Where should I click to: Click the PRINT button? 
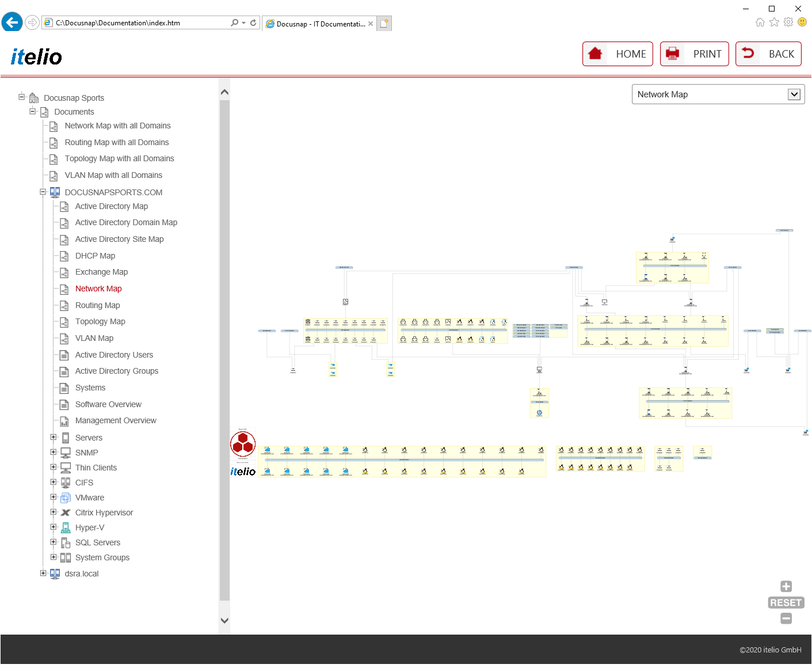pyautogui.click(x=695, y=54)
